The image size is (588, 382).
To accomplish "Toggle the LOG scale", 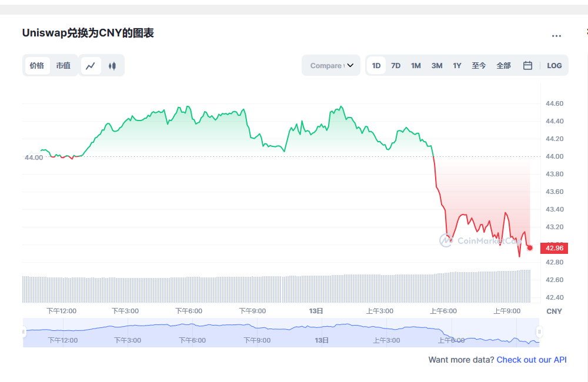I will [554, 66].
